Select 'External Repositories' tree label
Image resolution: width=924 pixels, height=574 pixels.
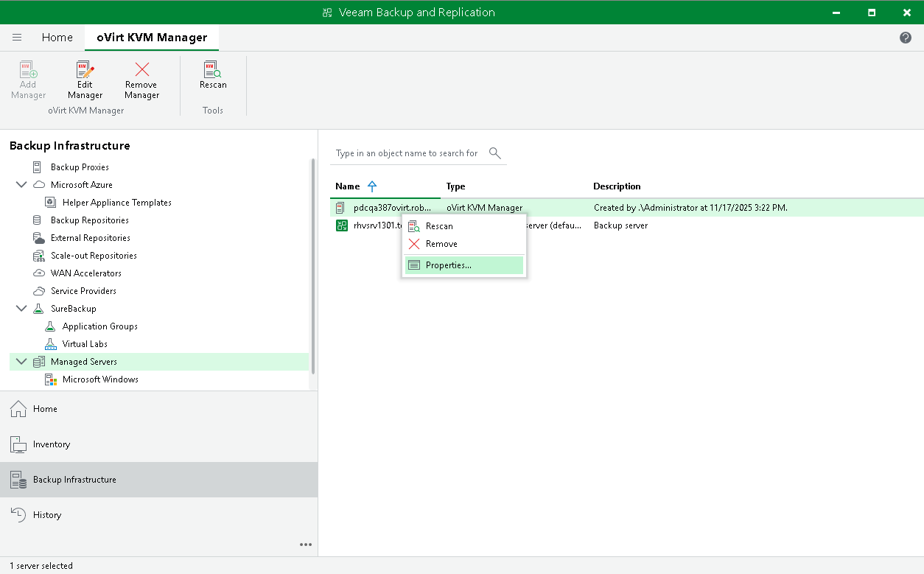click(x=91, y=238)
